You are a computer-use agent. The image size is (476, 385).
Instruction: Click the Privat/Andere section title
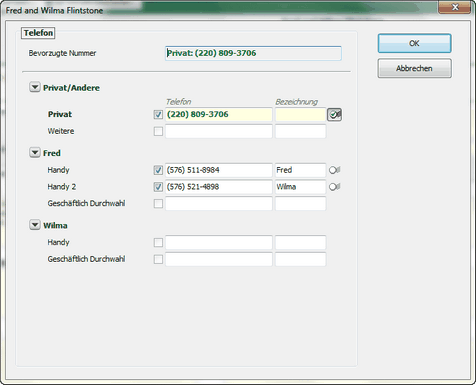coord(71,88)
